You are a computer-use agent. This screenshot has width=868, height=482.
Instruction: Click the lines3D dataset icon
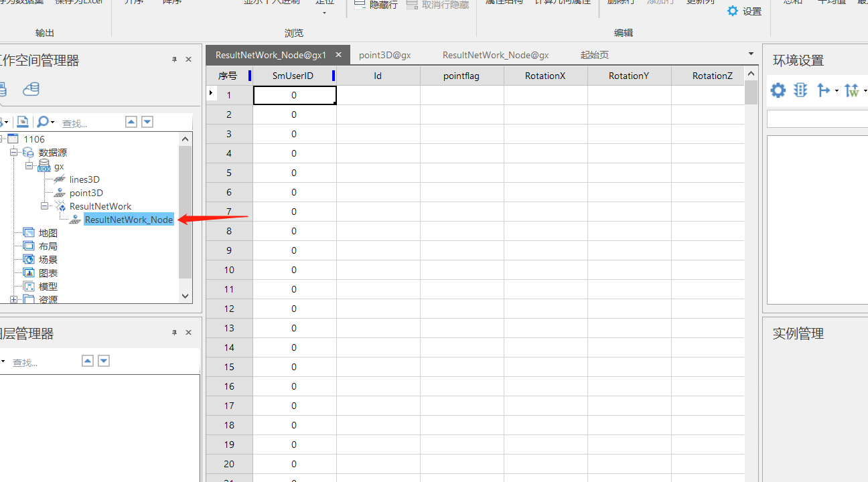coord(60,179)
